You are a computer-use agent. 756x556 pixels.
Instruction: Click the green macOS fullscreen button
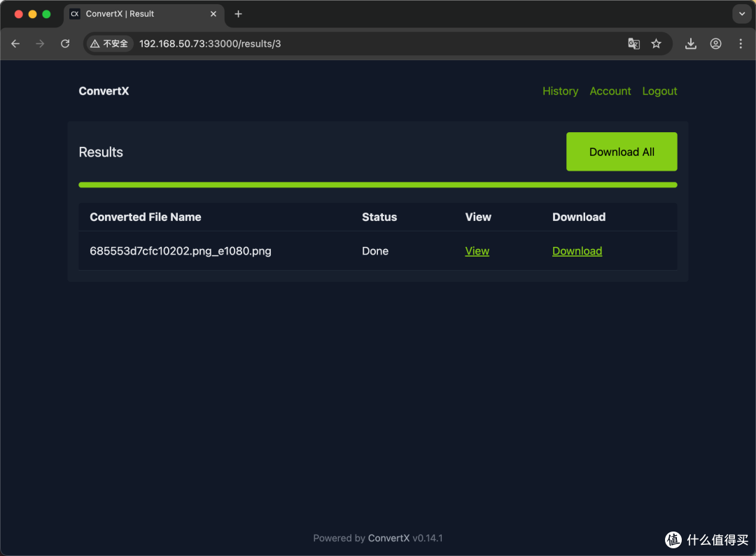pyautogui.click(x=46, y=13)
